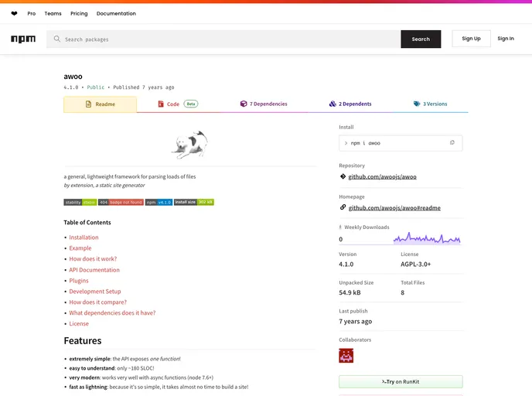Focus the Search packages input field
The height and width of the screenshot is (396, 532).
coord(223,39)
